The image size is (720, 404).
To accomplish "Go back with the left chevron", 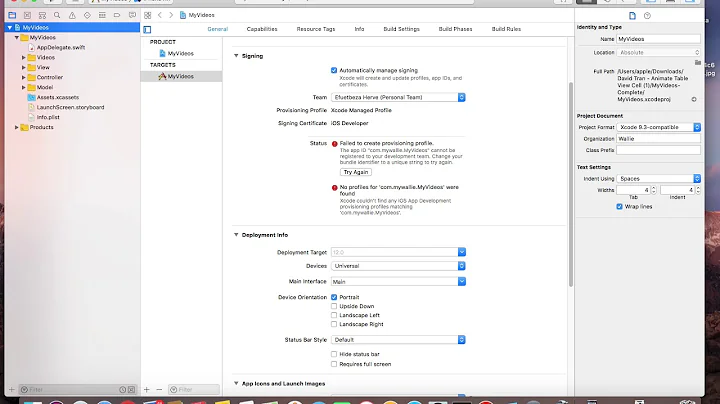I will (x=160, y=15).
